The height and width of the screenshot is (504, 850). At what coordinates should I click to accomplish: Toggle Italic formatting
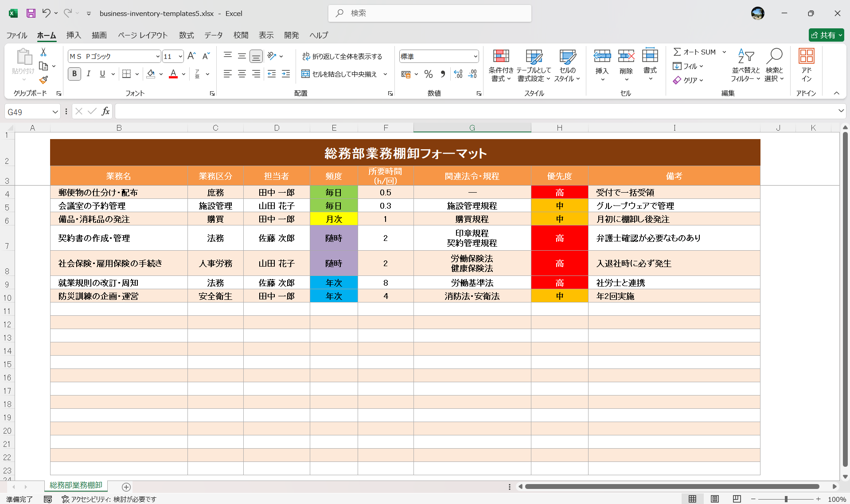(89, 74)
